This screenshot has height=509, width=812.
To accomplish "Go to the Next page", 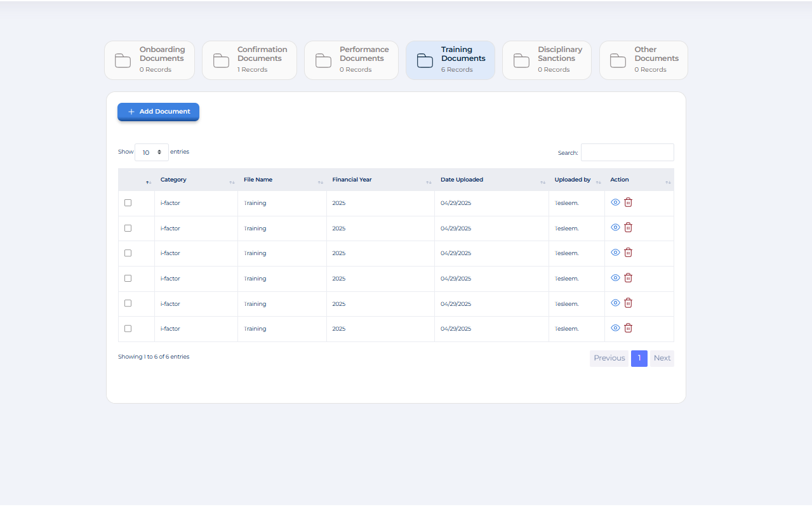I will click(662, 359).
